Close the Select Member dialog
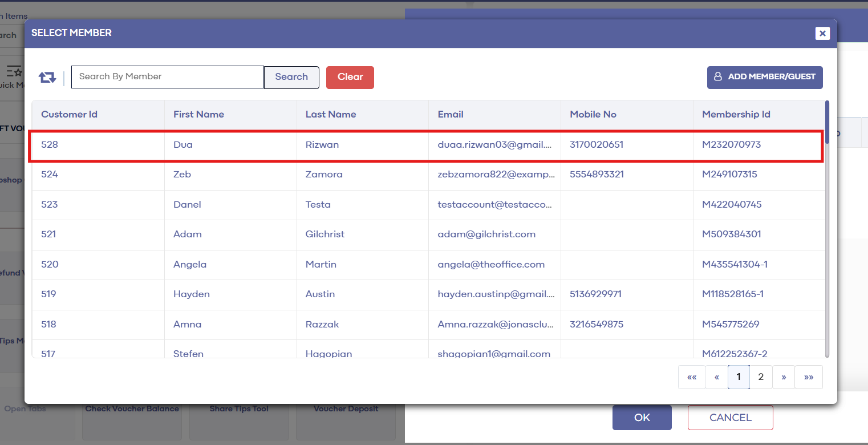Viewport: 868px width, 445px height. 822,34
